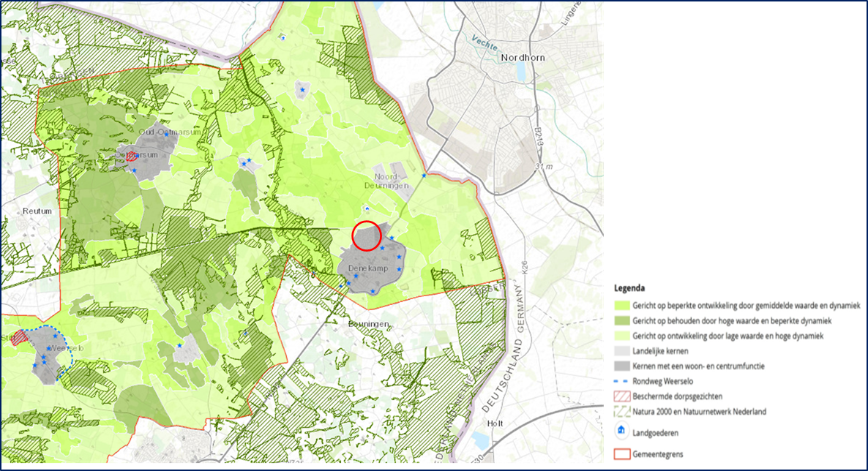Click the red outlined Gemeentegrens legend symbol
This screenshot has width=868, height=471.
(622, 454)
